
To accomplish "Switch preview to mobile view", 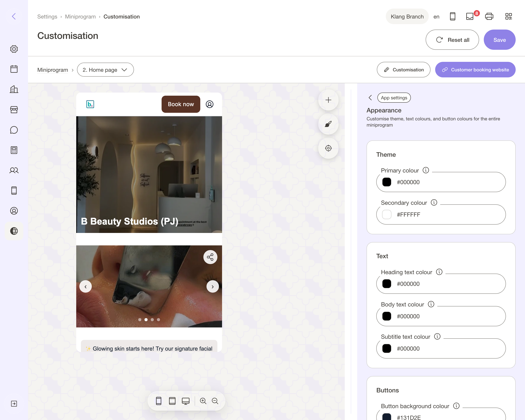I will (x=158, y=401).
